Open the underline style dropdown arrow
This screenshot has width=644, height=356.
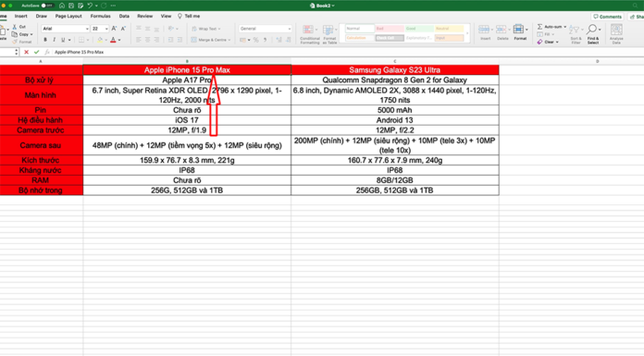(69, 41)
